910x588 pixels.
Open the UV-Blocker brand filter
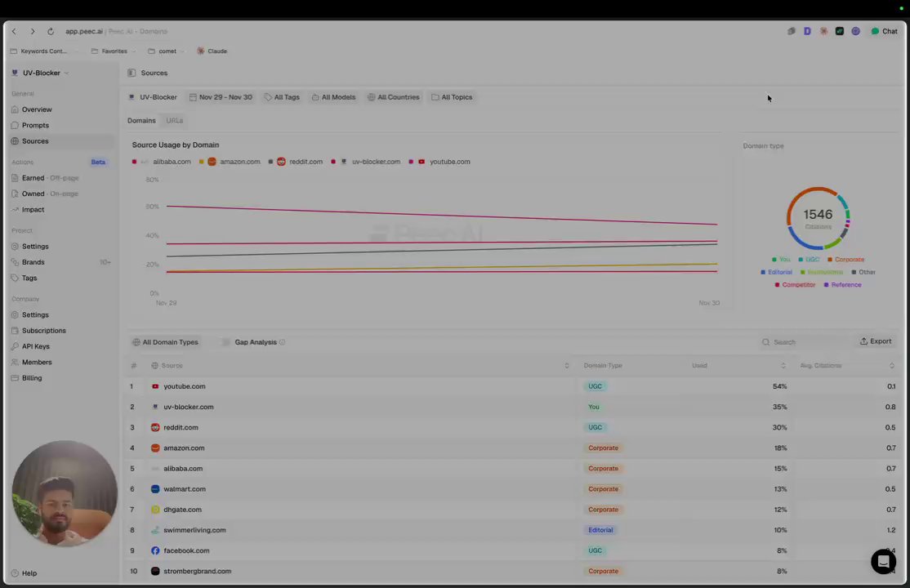click(153, 97)
